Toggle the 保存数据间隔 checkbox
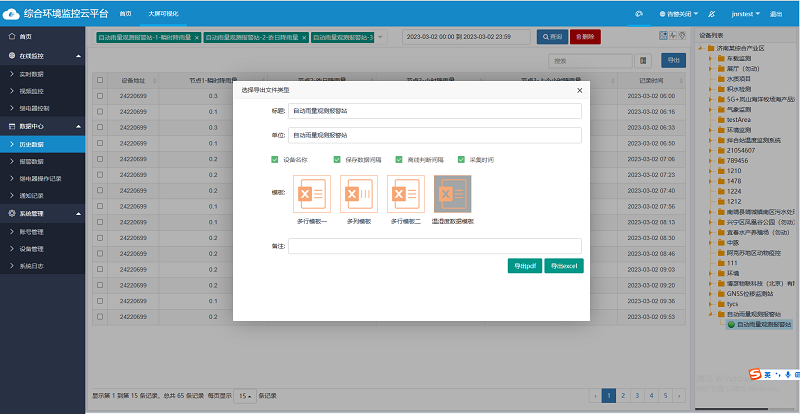Viewport: 800px width, 414px height. point(337,160)
